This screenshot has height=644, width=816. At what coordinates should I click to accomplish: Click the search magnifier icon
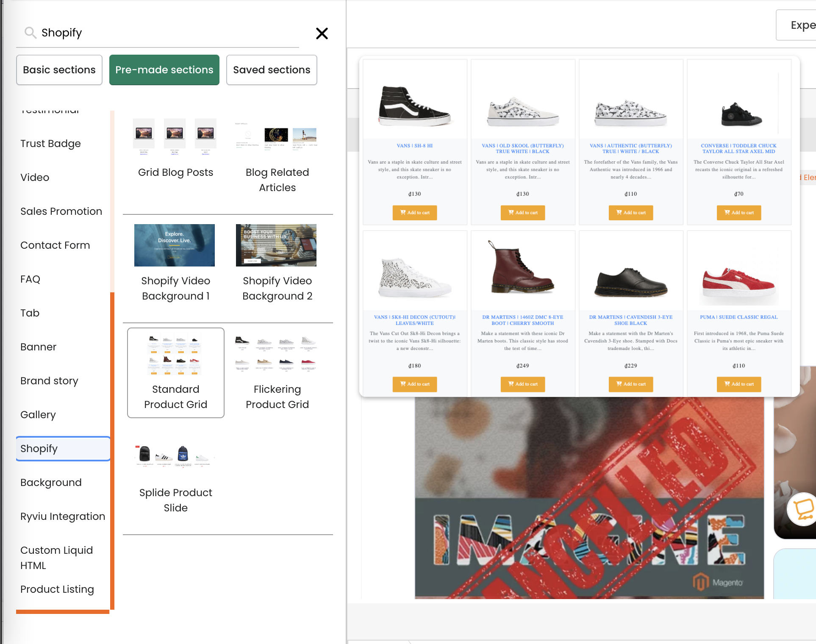tap(30, 33)
